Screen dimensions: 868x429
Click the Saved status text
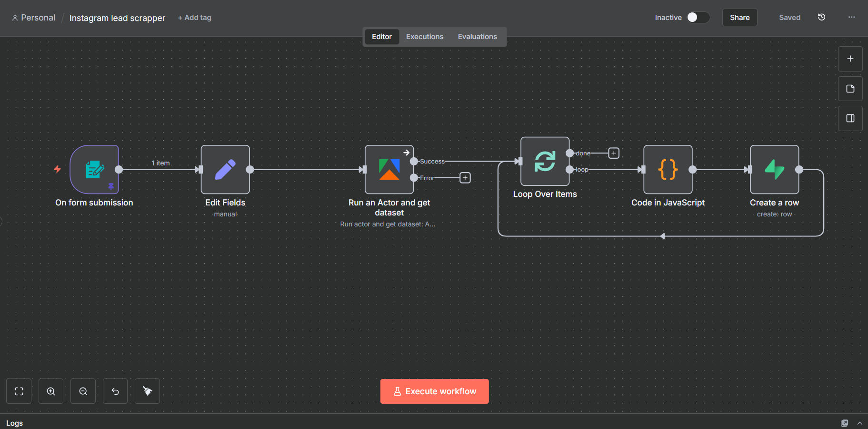coord(789,18)
